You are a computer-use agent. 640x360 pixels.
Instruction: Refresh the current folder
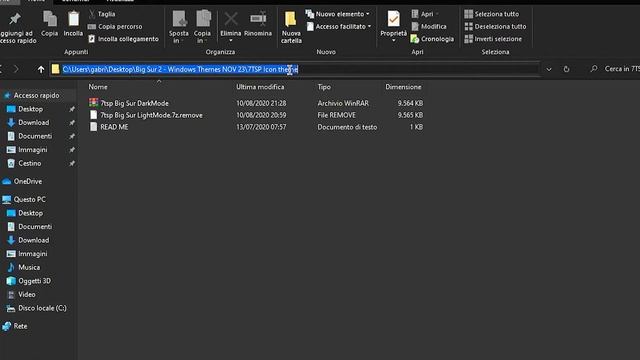(566, 69)
